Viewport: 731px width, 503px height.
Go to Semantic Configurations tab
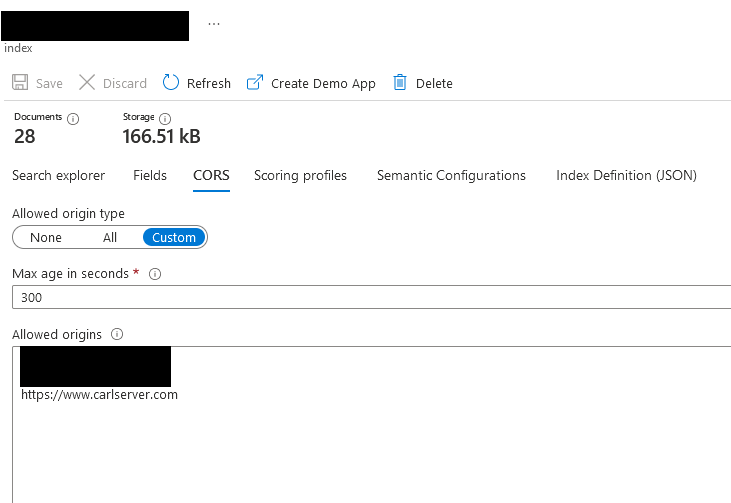pyautogui.click(x=451, y=175)
